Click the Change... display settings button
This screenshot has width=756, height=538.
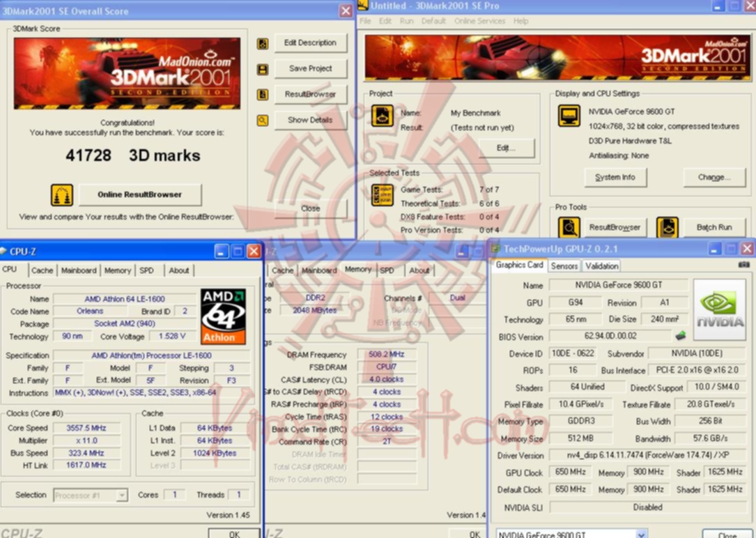[x=714, y=178]
